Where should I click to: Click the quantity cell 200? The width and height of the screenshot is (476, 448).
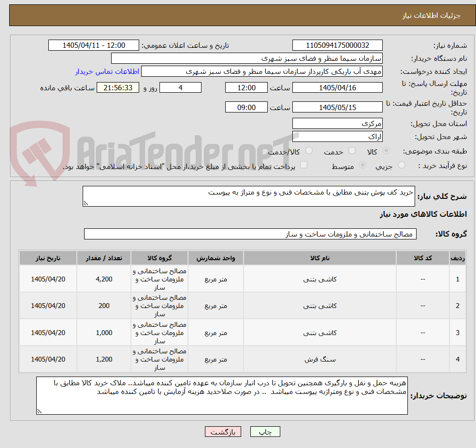(104, 306)
